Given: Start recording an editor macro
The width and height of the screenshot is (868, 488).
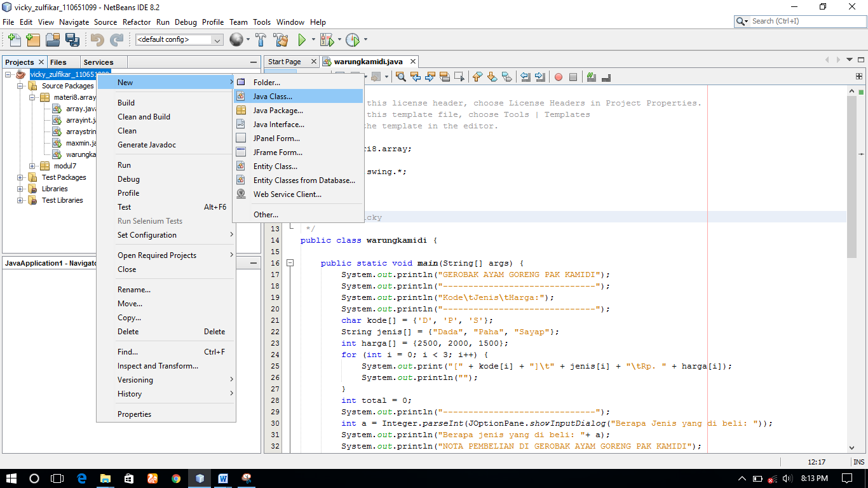Looking at the screenshot, I should click(559, 76).
